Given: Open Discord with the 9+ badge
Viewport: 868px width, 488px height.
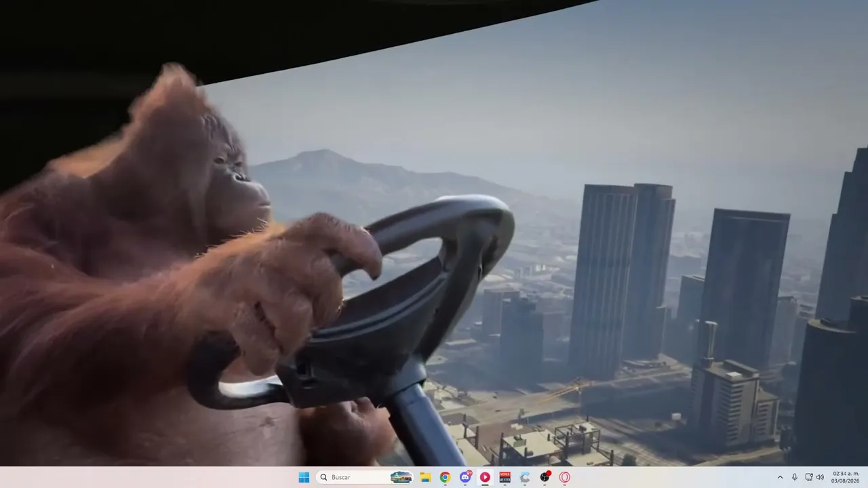Looking at the screenshot, I should [465, 477].
